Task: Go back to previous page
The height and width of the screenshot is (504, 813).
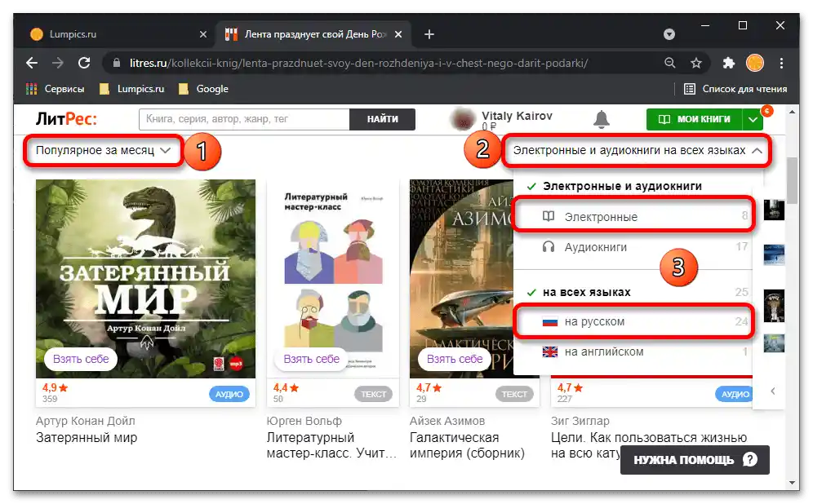Action: tap(32, 63)
